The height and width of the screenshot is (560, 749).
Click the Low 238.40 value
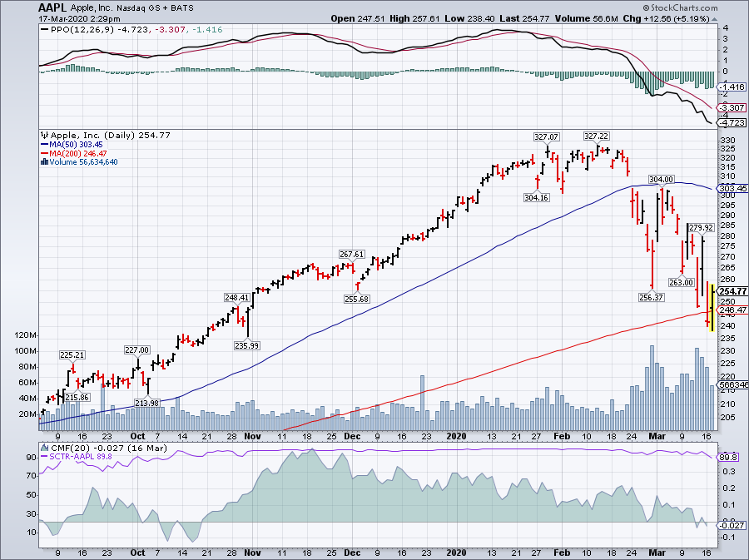470,19
